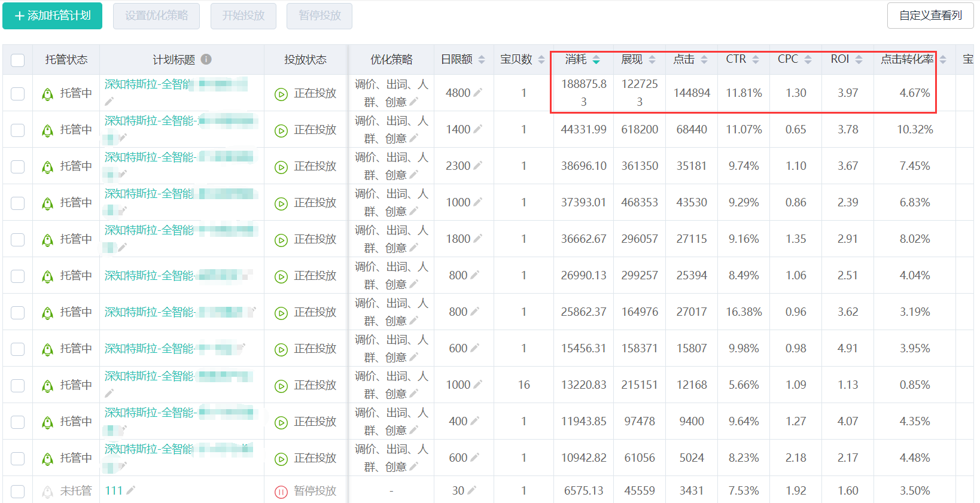Check the row with 消耗 26990.13
This screenshot has height=503, width=980.
pos(18,276)
